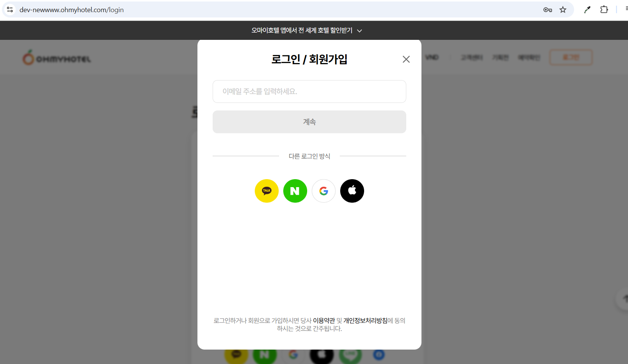Close the 로그인 / 회원가입 dialog
Screen dimensions: 628x364
pyautogui.click(x=406, y=59)
